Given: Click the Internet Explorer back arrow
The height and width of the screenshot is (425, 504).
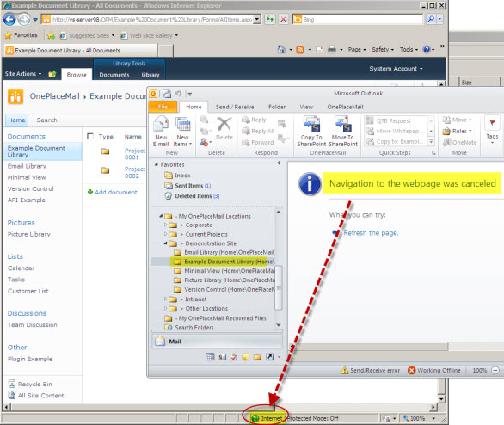Looking at the screenshot, I should [x=9, y=20].
